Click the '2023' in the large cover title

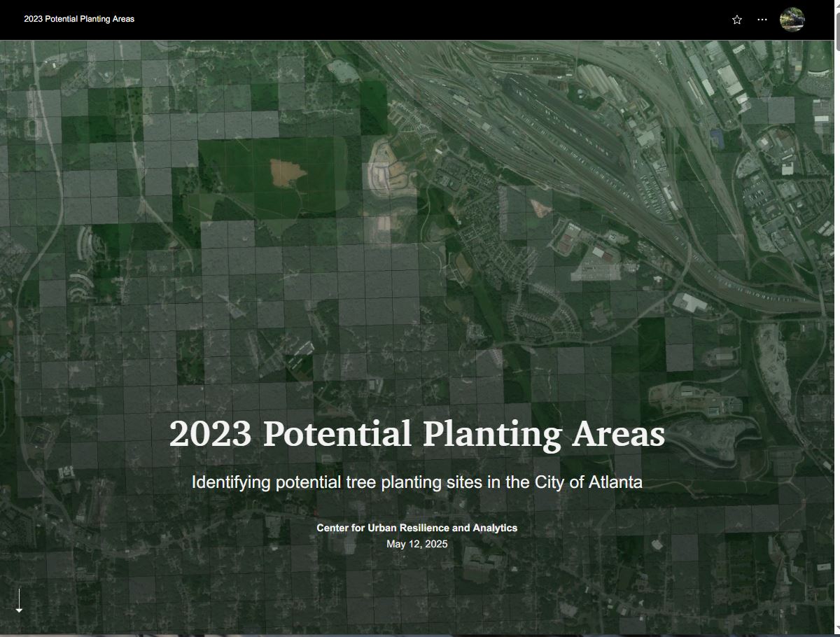(x=210, y=433)
